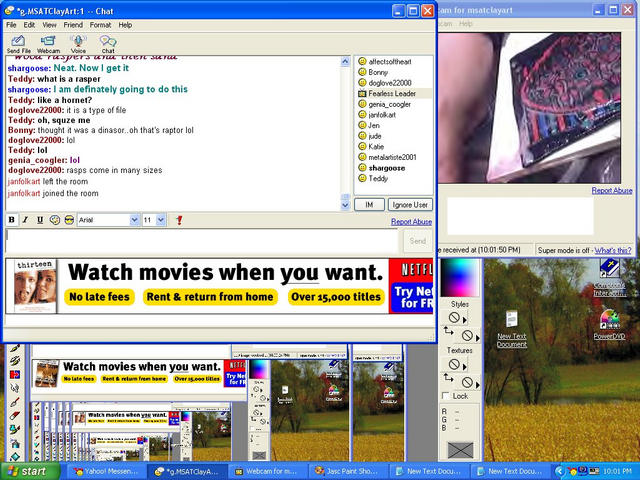Click the chat scrollbar up arrow
Viewport: 640px width, 480px height.
(x=345, y=62)
